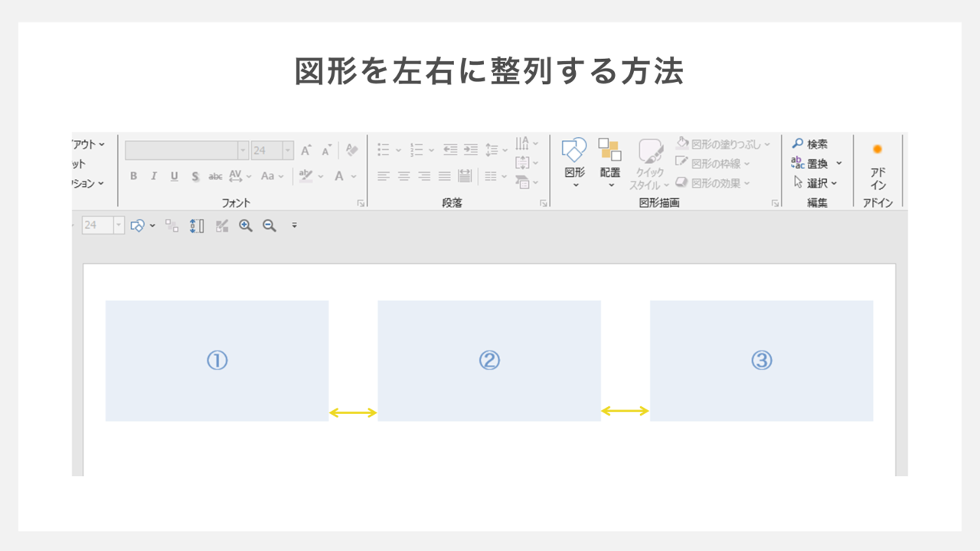Click the Zoom In magnifier icon
Viewport: 980px width, 551px height.
click(246, 225)
